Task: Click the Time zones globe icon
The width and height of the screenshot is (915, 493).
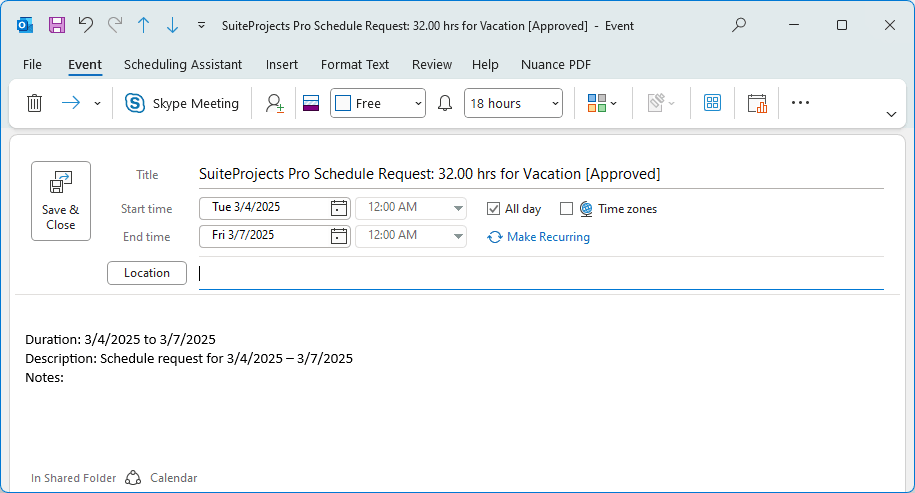Action: (586, 209)
